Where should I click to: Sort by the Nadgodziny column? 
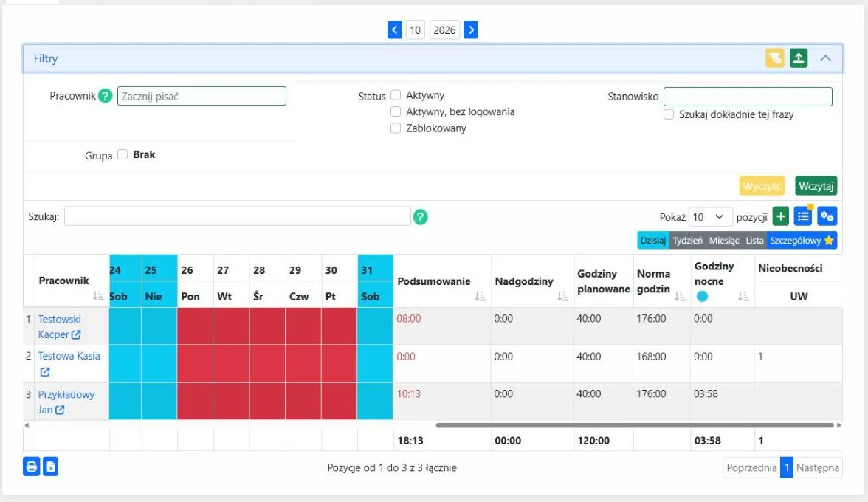pyautogui.click(x=562, y=296)
